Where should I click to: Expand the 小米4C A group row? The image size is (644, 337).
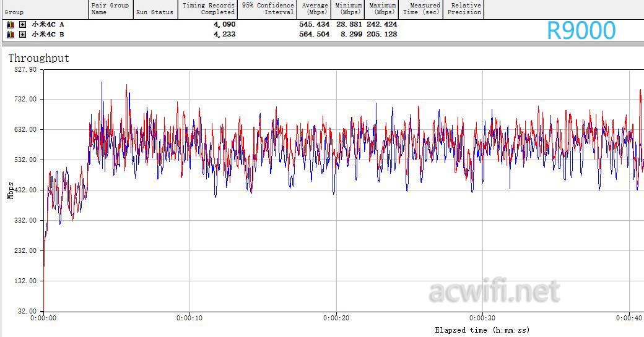click(x=22, y=25)
